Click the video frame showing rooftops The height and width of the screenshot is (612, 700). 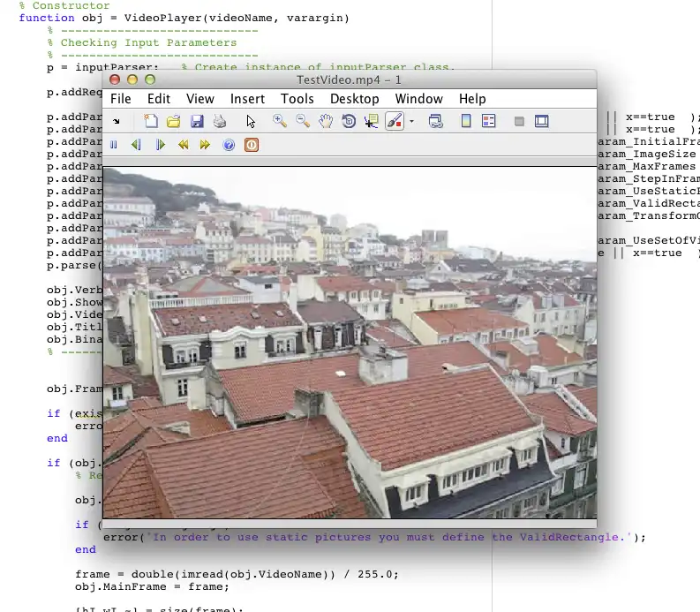(350, 343)
